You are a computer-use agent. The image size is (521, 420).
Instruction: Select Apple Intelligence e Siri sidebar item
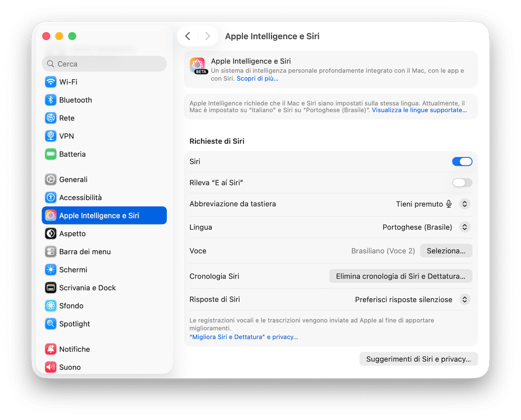[x=104, y=216]
